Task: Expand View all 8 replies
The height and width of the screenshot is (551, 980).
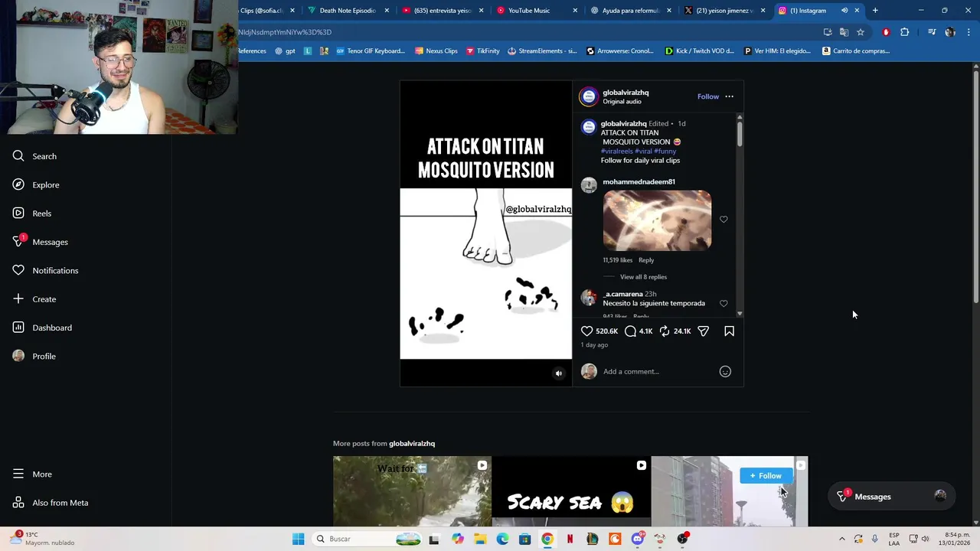Action: pyautogui.click(x=643, y=277)
